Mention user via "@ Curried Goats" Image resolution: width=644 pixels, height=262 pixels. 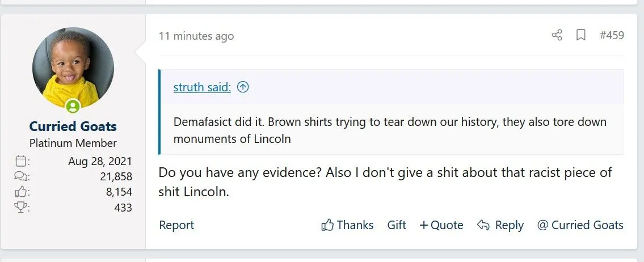[x=580, y=225]
